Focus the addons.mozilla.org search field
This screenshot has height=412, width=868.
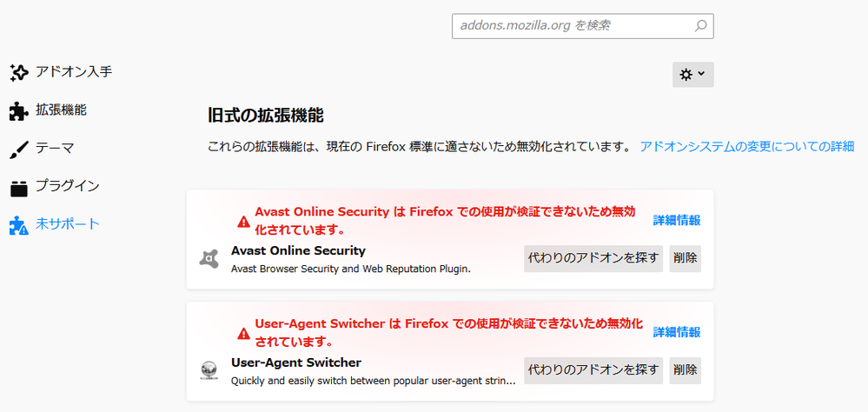[x=572, y=26]
